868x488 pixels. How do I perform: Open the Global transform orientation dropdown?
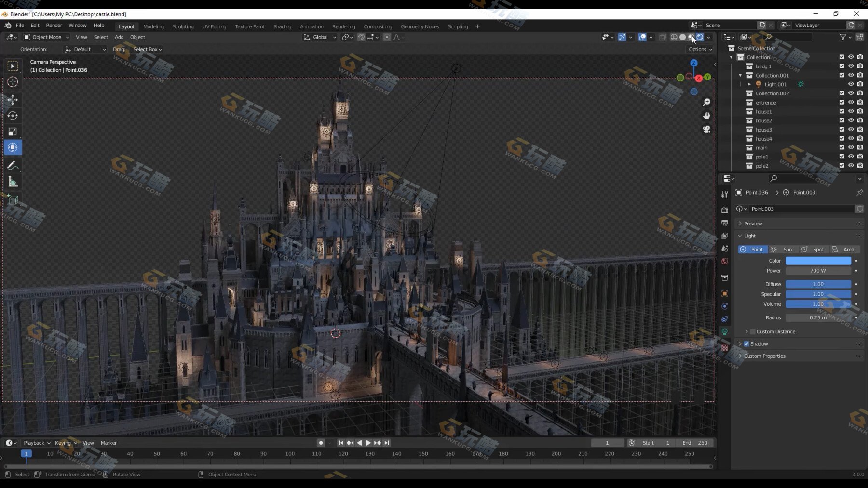click(320, 37)
